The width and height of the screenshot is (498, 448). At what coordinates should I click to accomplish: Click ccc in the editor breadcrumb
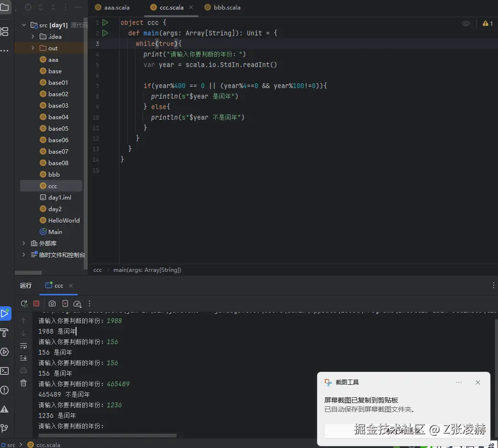(98, 270)
